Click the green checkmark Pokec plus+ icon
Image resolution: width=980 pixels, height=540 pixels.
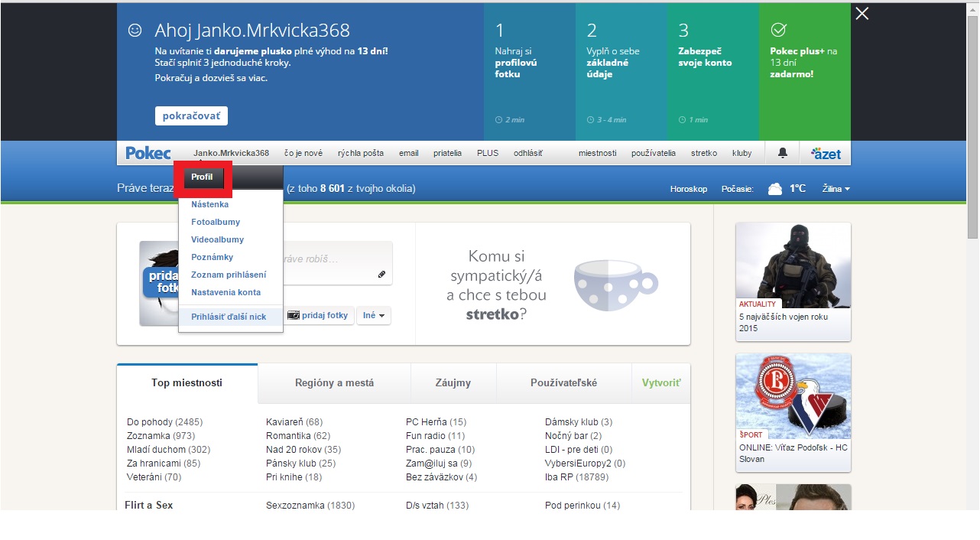[778, 30]
